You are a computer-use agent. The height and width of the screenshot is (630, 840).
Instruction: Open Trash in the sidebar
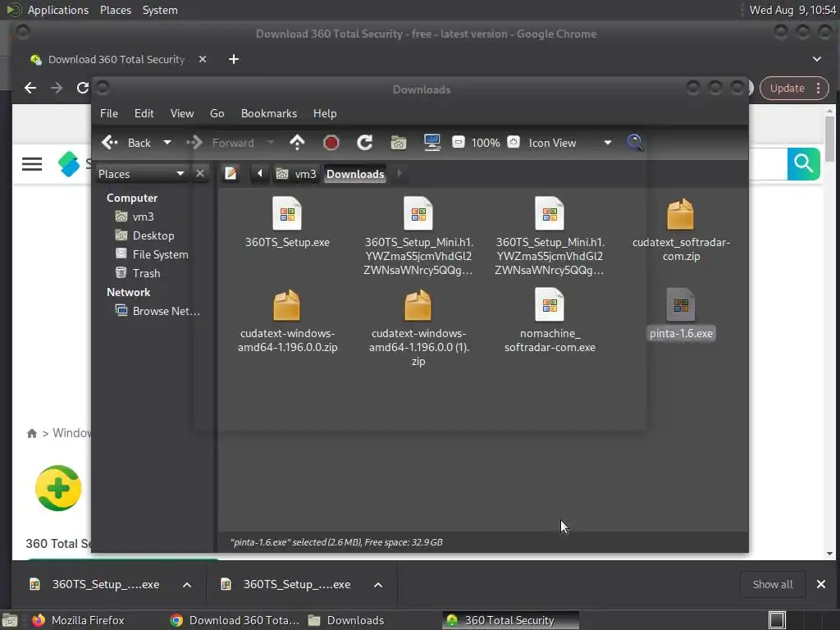click(138, 273)
